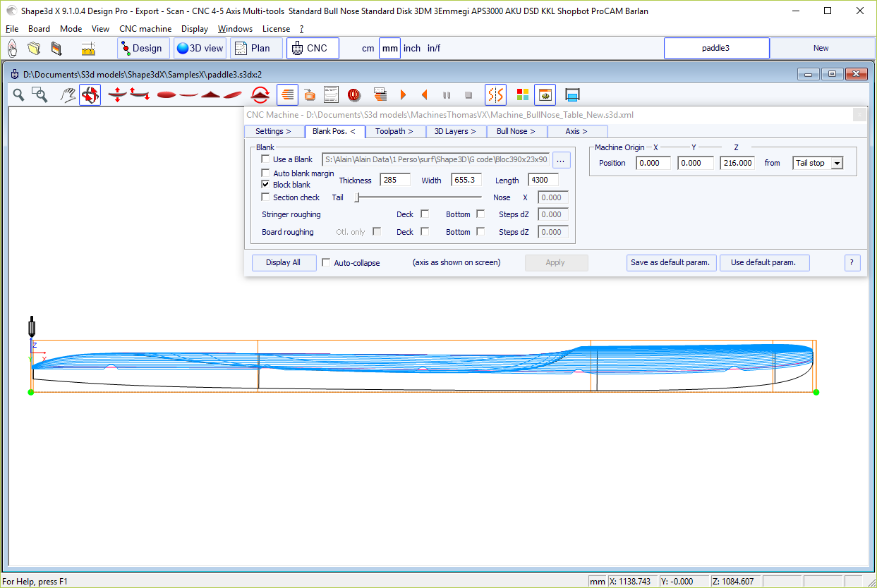The width and height of the screenshot is (877, 588).
Task: Open the CNC machine menu
Action: pyautogui.click(x=145, y=29)
